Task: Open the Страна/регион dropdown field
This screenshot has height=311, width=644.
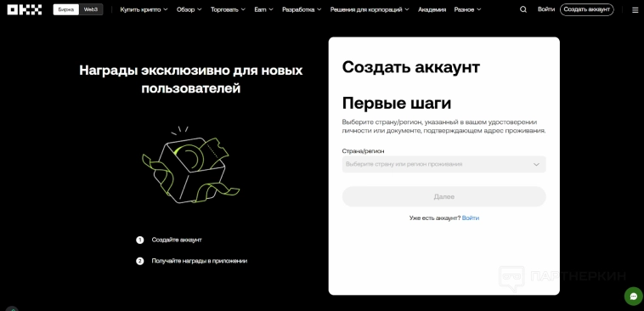Action: (444, 164)
